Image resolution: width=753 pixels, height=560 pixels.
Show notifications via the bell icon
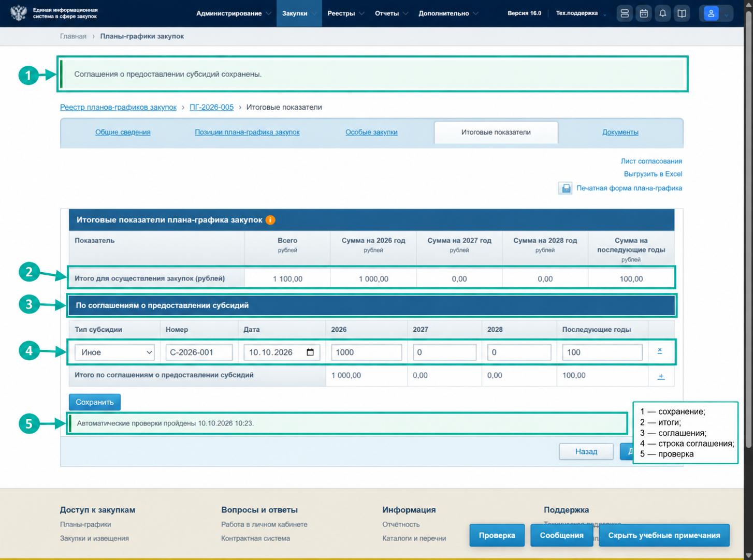[x=663, y=13]
